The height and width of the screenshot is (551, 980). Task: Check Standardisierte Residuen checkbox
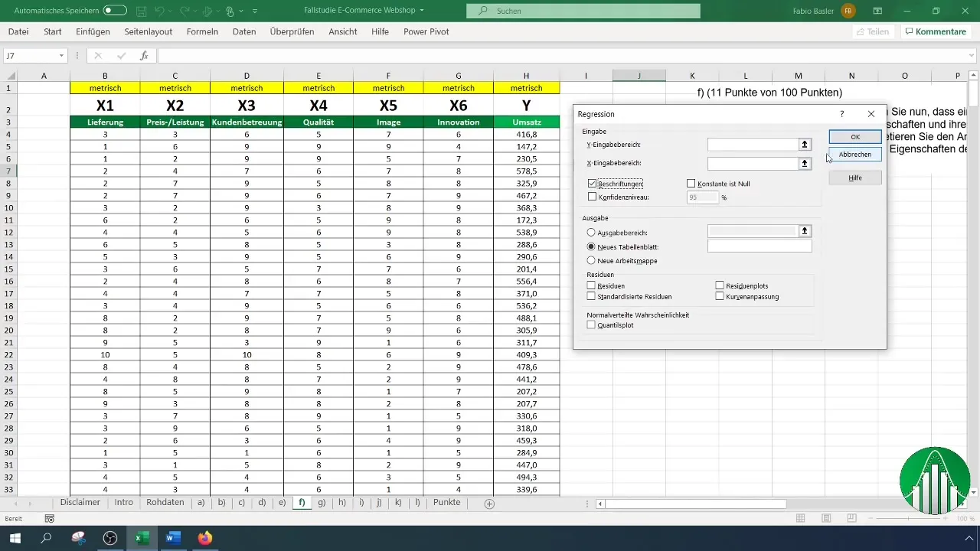[591, 296]
